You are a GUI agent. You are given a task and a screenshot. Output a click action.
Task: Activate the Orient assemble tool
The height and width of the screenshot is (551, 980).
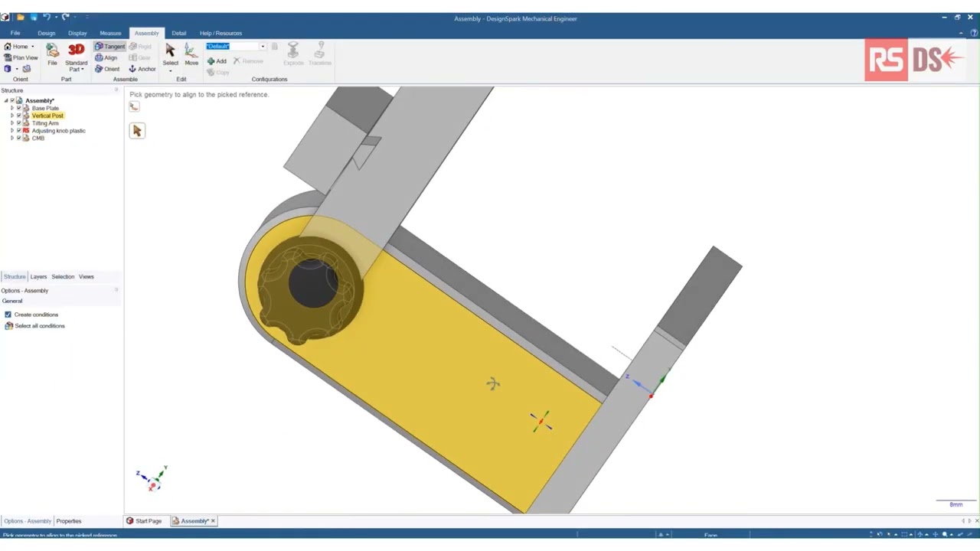(x=107, y=69)
